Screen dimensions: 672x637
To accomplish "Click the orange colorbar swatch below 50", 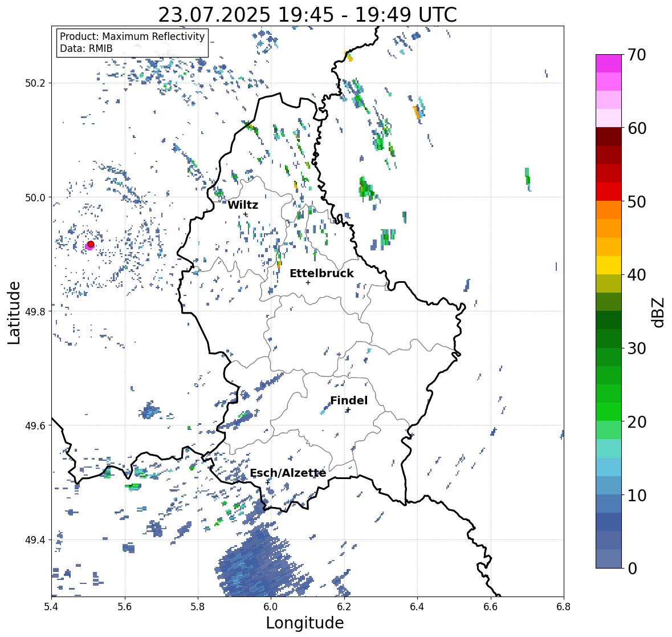I will pyautogui.click(x=609, y=210).
